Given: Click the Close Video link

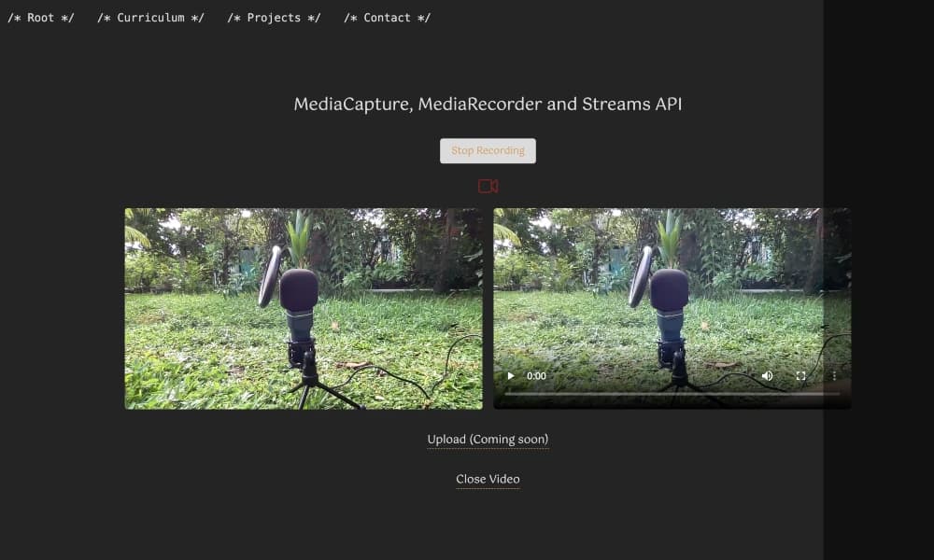Looking at the screenshot, I should tap(488, 479).
